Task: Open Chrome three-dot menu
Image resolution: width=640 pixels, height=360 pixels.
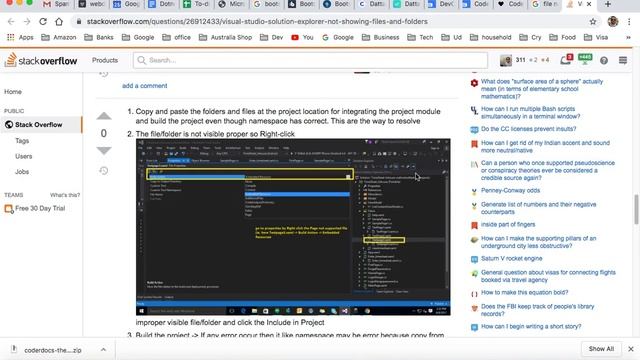Action: coord(629,22)
